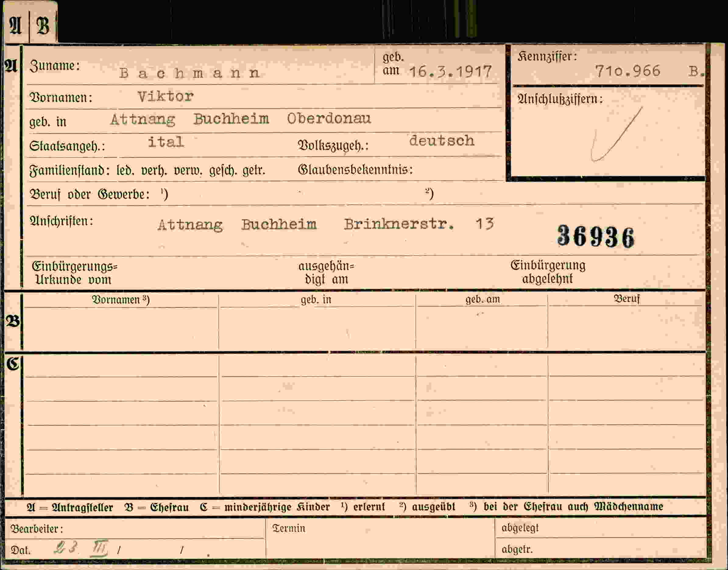The height and width of the screenshot is (570, 728).
Task: Click the 'abgetr.' label
Action: (x=517, y=549)
